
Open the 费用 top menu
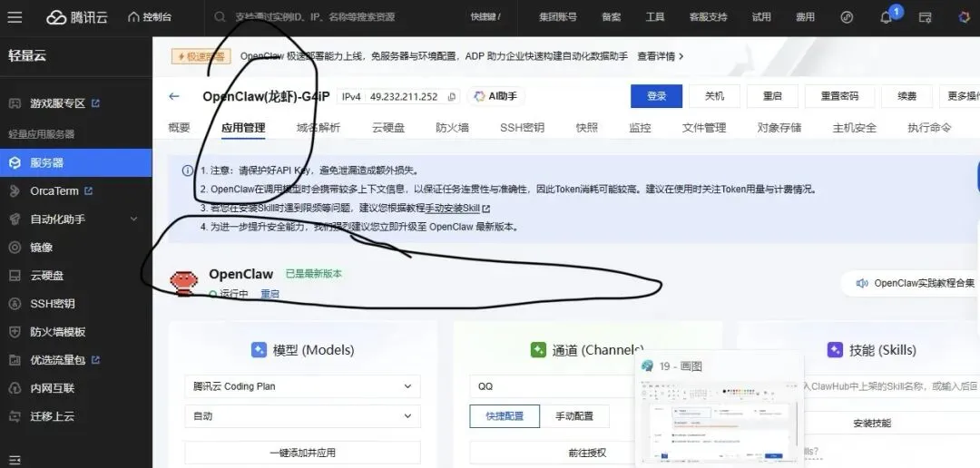(x=805, y=17)
